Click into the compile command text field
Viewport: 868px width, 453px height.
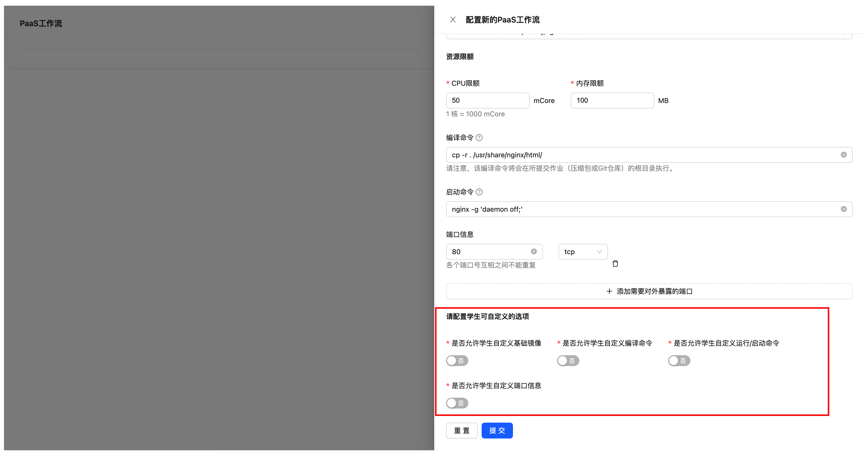coord(640,155)
